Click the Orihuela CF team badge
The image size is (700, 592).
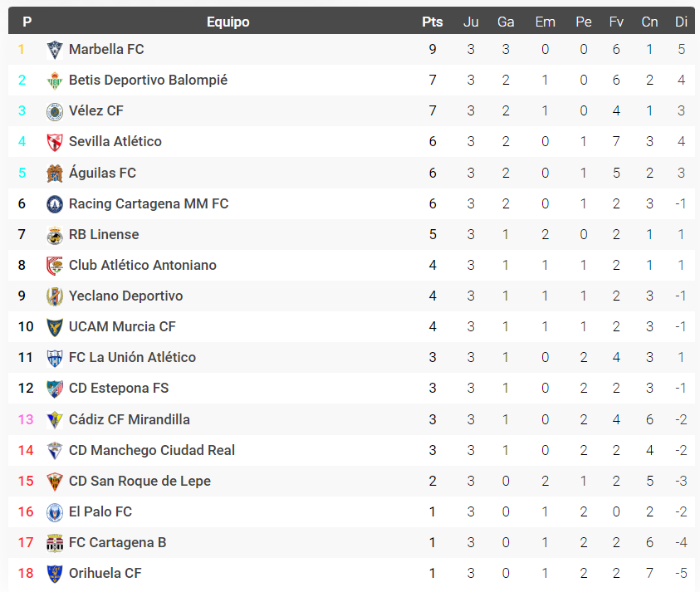(55, 574)
